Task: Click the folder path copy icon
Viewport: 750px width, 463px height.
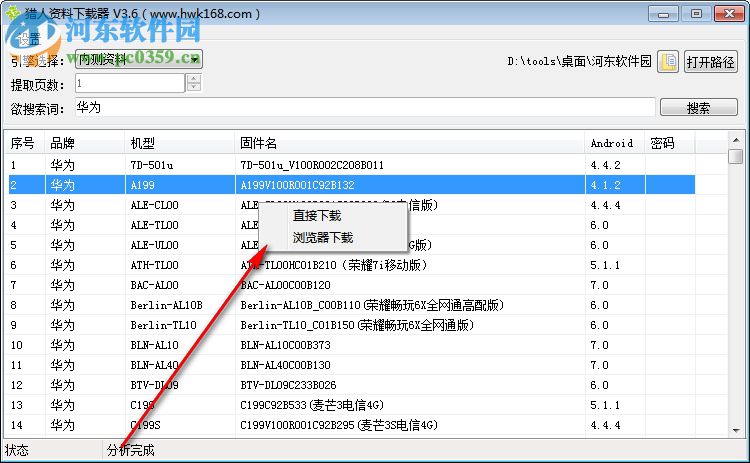Action: 668,61
